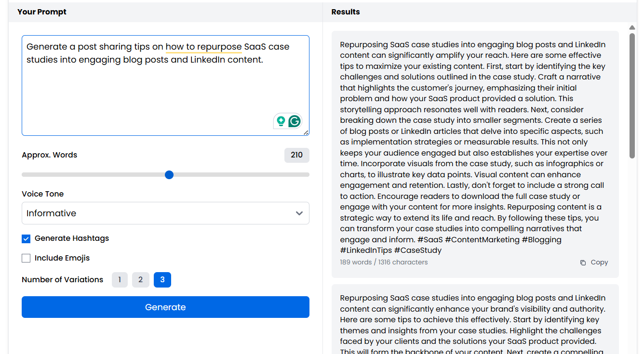Click the results panel scrollbar thumb
This screenshot has width=644, height=354.
coord(632,95)
